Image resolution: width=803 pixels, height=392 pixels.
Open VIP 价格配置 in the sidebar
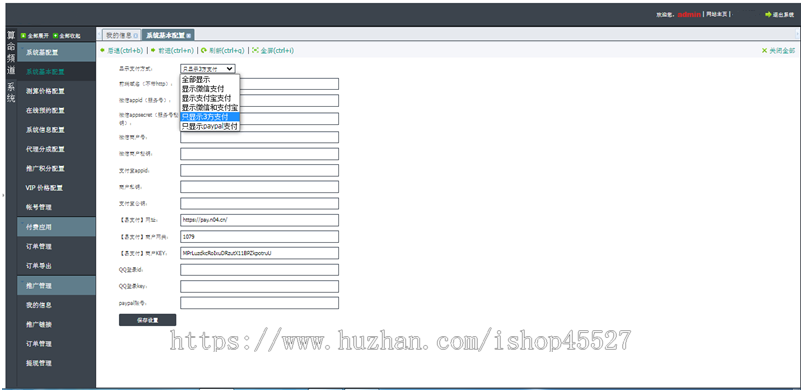(x=56, y=188)
